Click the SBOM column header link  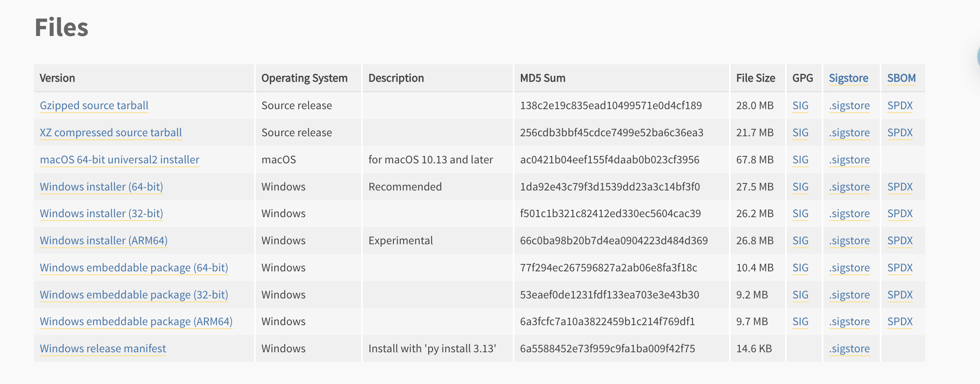(x=901, y=78)
